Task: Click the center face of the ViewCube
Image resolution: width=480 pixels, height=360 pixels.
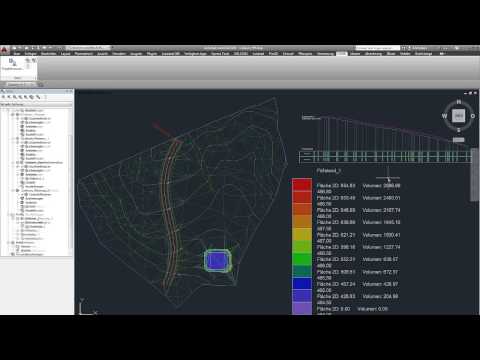Action: click(x=458, y=116)
